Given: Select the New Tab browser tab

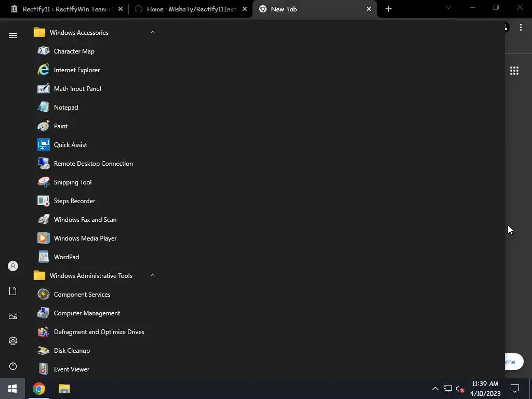Looking at the screenshot, I should click(x=315, y=9).
